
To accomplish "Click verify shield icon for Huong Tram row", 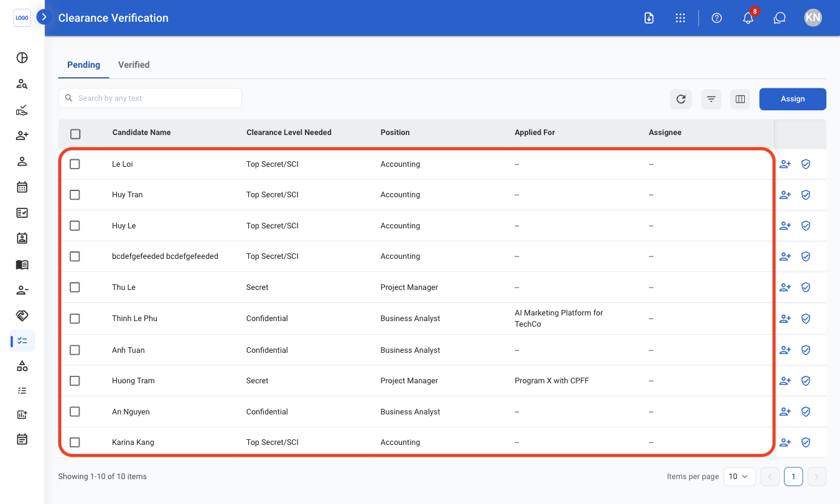I will point(806,381).
